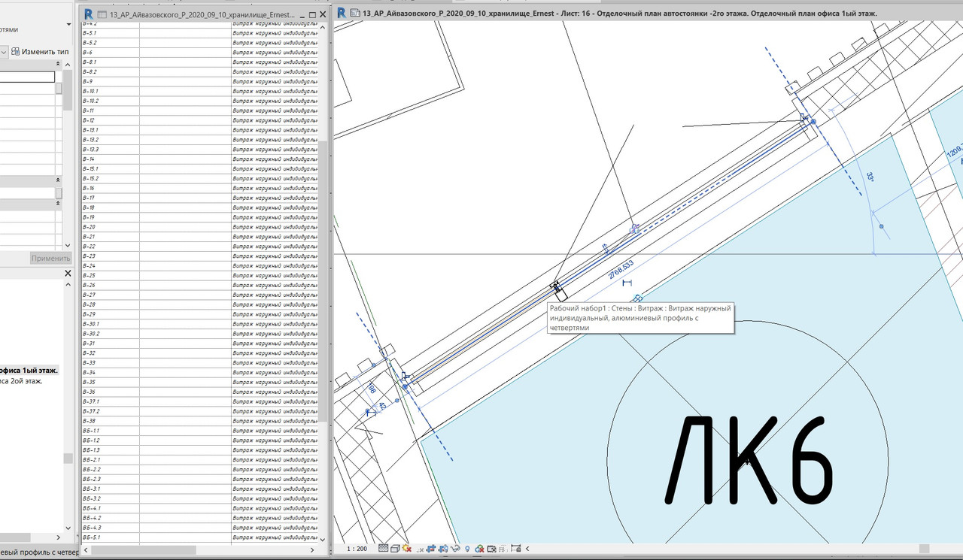Click the 2768.533 dimension value
The height and width of the screenshot is (560, 963).
tap(622, 268)
